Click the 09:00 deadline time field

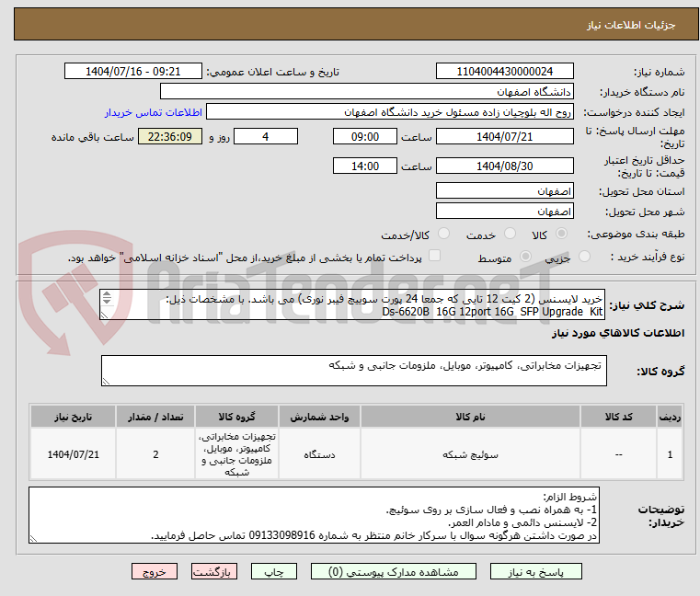point(365,137)
